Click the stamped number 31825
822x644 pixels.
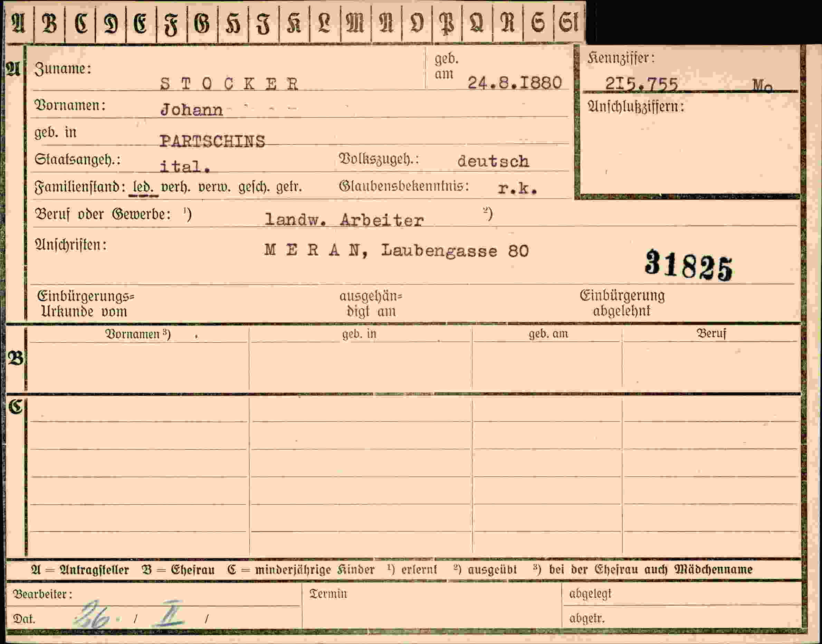click(x=688, y=266)
